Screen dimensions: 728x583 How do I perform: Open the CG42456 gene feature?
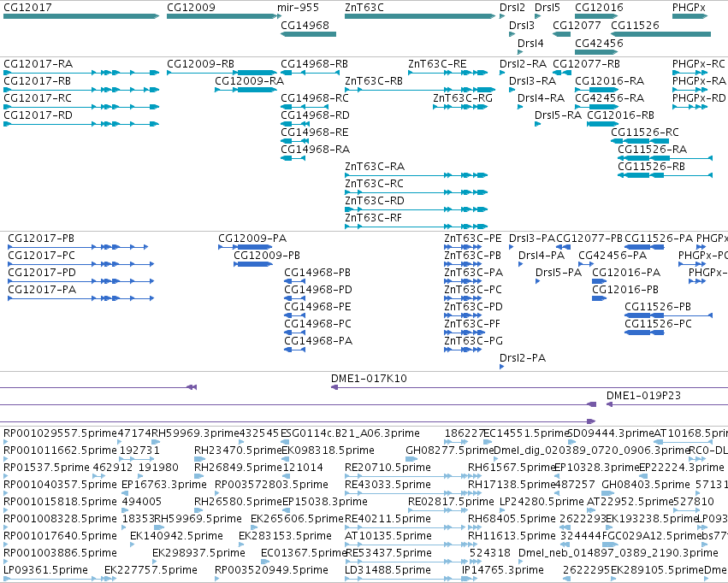(596, 52)
